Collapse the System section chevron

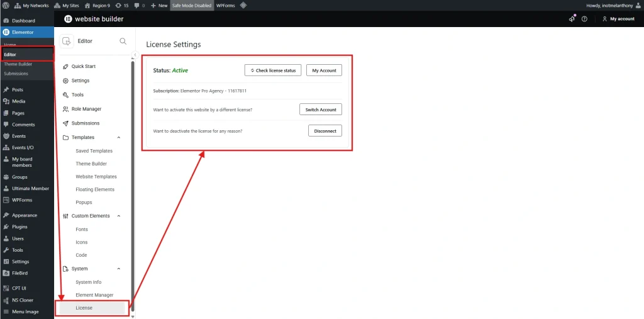pos(119,269)
